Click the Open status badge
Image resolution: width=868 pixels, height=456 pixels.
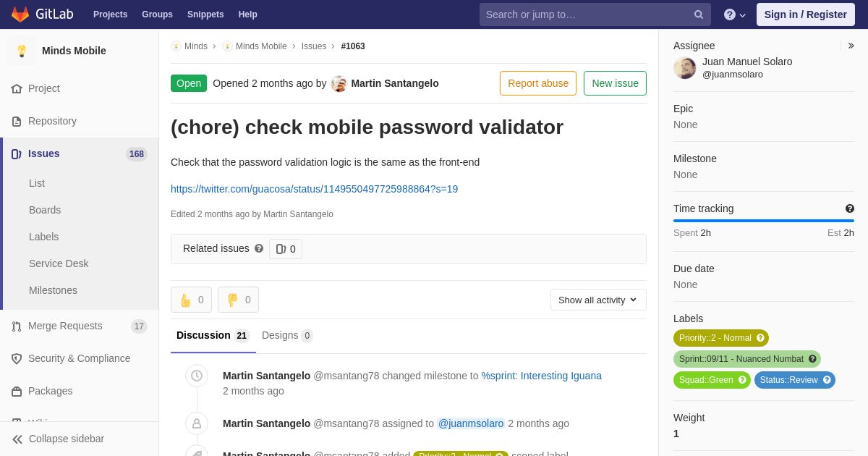click(189, 83)
